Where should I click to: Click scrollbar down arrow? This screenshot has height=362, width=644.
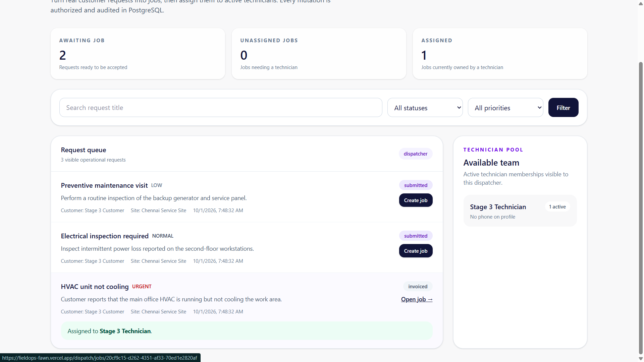tap(641, 359)
